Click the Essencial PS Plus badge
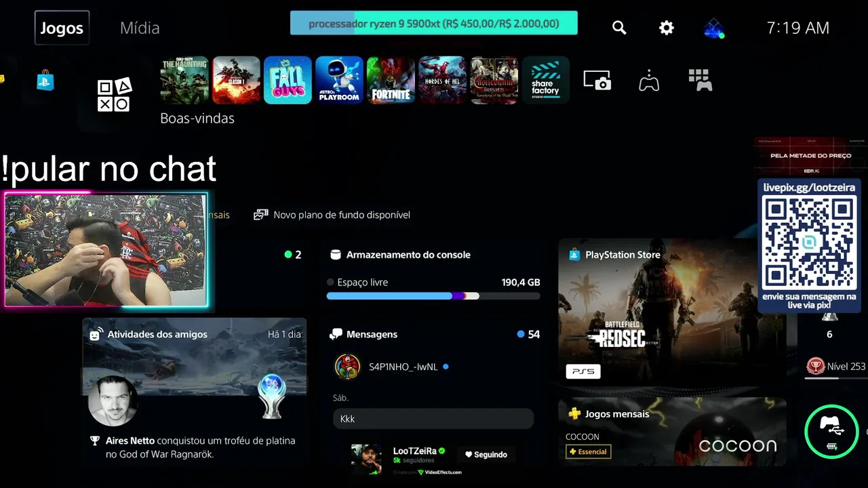This screenshot has width=868, height=488. pos(588,451)
